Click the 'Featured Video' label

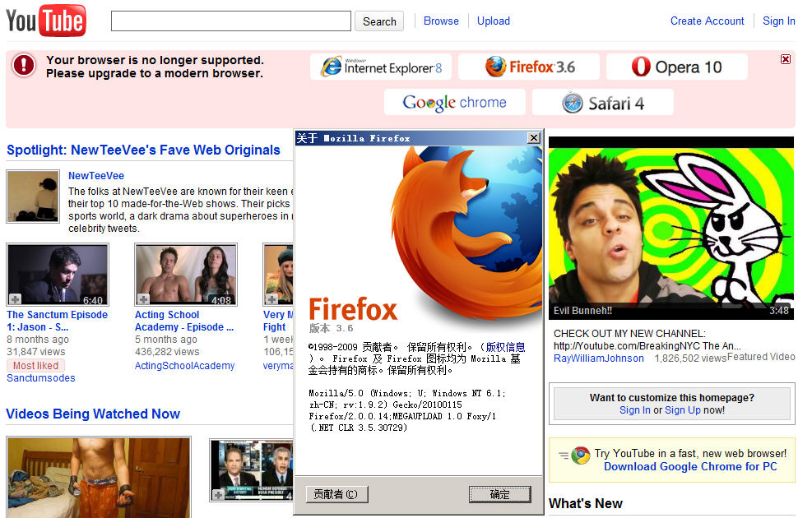point(761,357)
